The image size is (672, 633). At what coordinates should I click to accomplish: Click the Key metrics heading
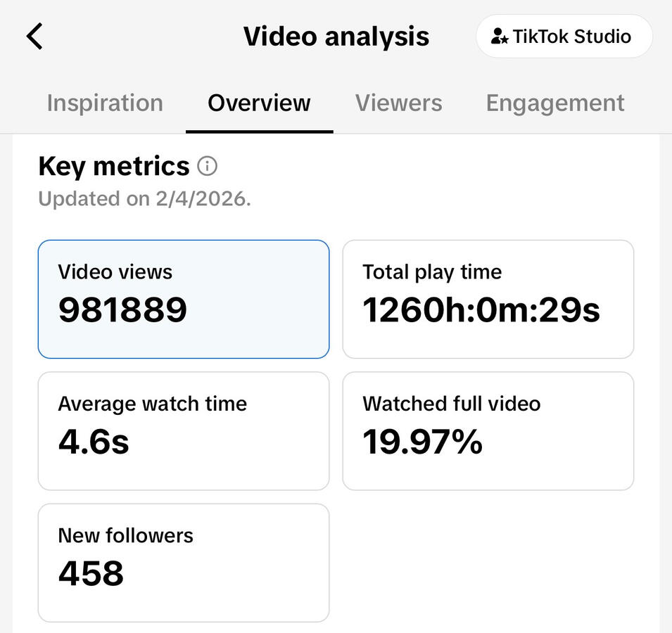click(113, 166)
